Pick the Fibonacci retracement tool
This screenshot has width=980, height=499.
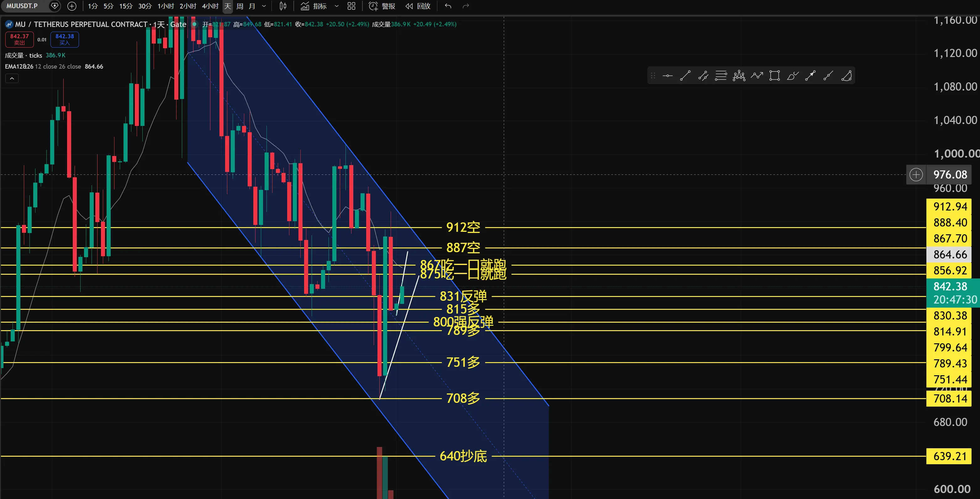pyautogui.click(x=721, y=76)
